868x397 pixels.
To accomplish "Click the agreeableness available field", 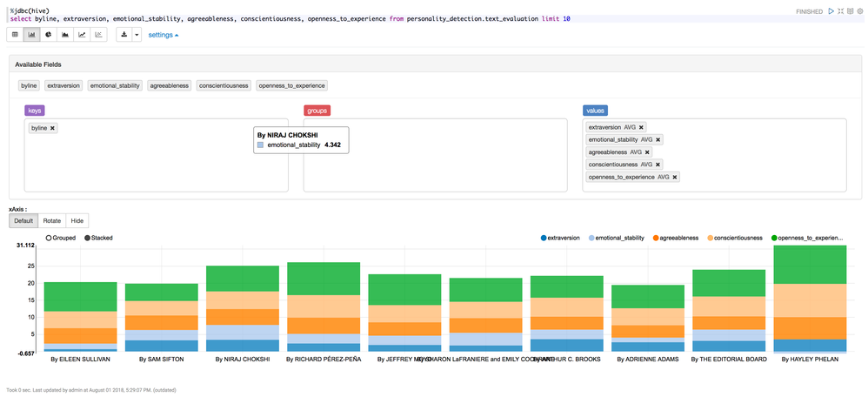I will tap(169, 85).
